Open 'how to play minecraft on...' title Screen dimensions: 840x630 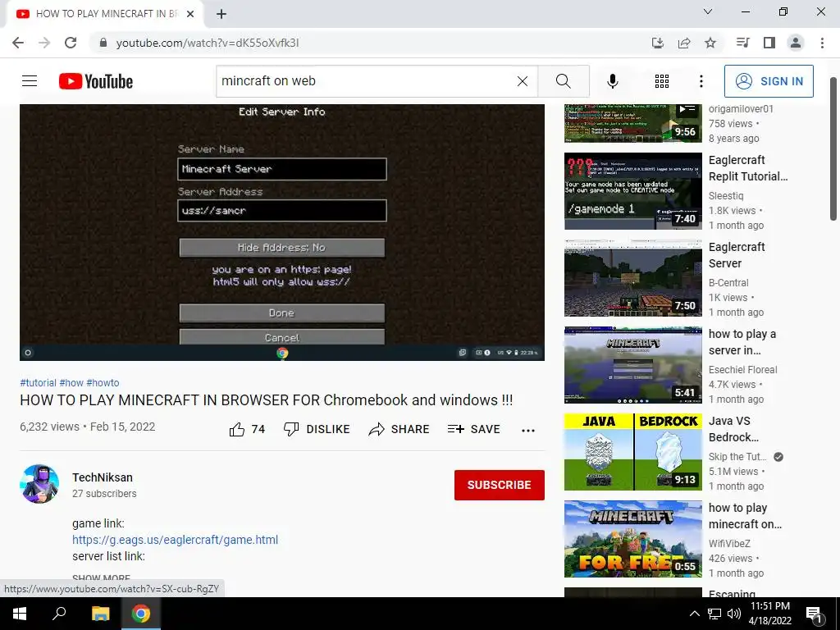tap(745, 516)
